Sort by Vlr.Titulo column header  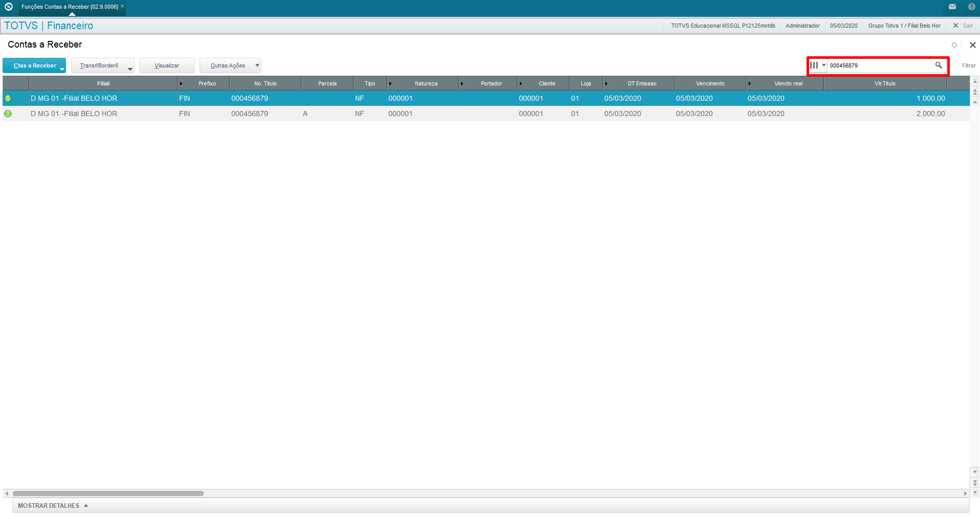[x=885, y=83]
